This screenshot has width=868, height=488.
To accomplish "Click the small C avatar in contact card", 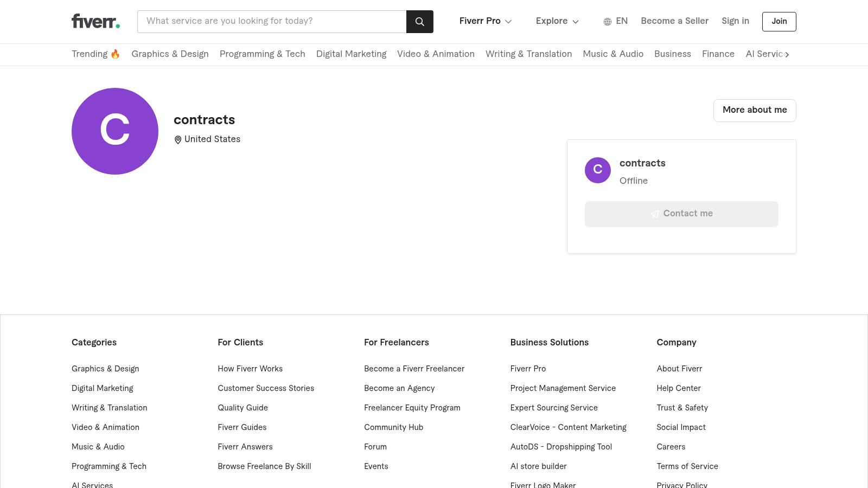I will click(x=597, y=170).
